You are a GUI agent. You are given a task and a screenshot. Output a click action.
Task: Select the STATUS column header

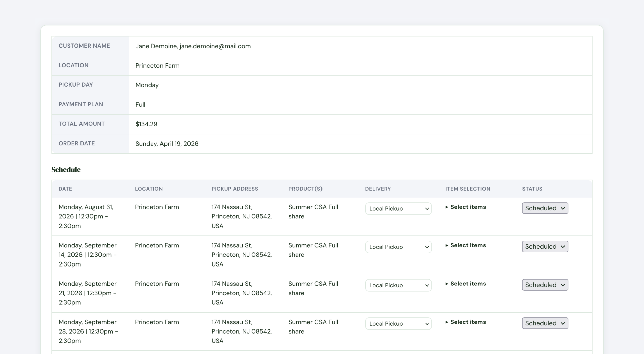[x=532, y=189]
